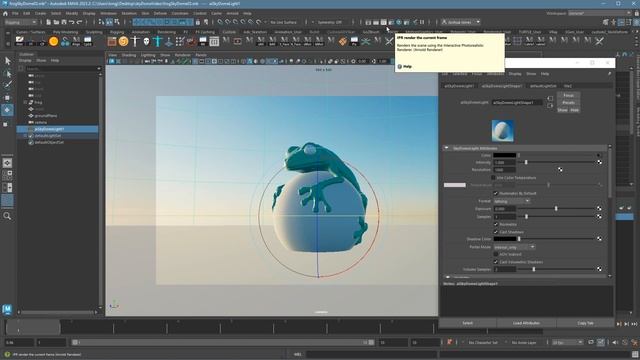Screen dimensions: 640x360
Task: Select the single-pane layout icon
Action: (x=7, y=163)
